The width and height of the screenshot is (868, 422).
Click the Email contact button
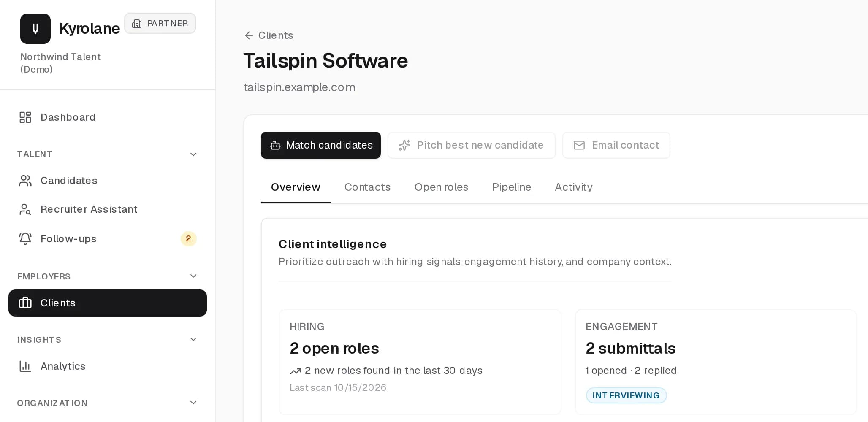[616, 145]
